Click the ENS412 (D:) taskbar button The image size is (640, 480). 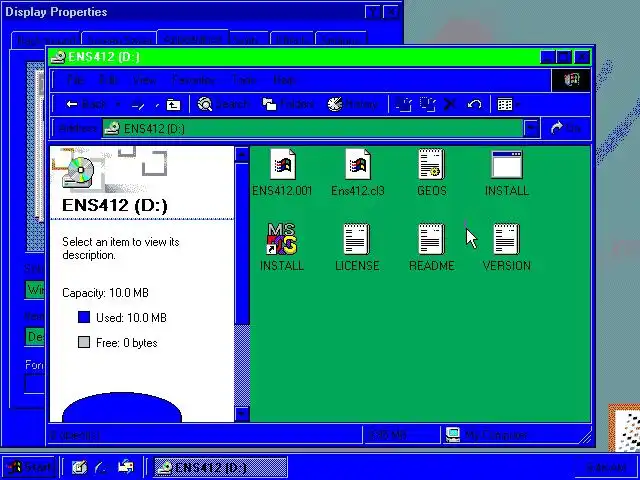(220, 467)
